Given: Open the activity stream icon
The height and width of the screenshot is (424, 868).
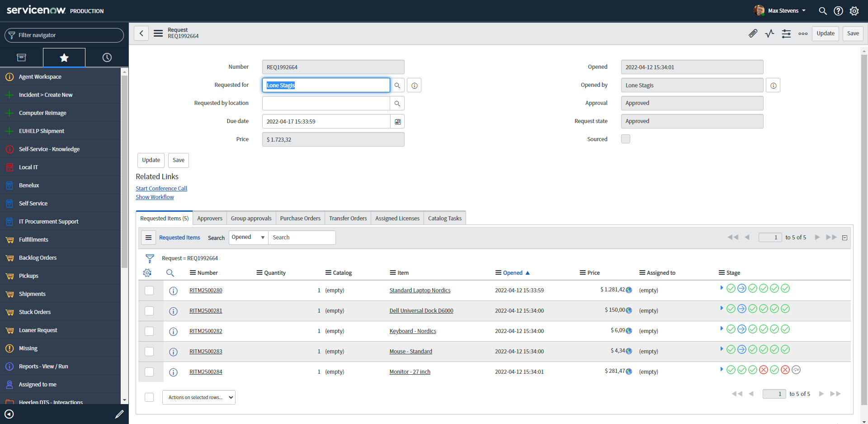Looking at the screenshot, I should 769,33.
